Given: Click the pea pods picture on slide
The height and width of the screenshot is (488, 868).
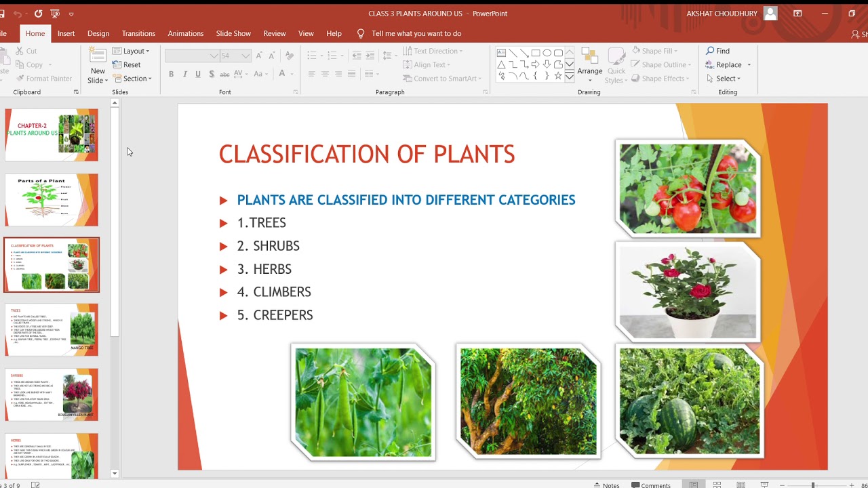Looking at the screenshot, I should point(363,402).
